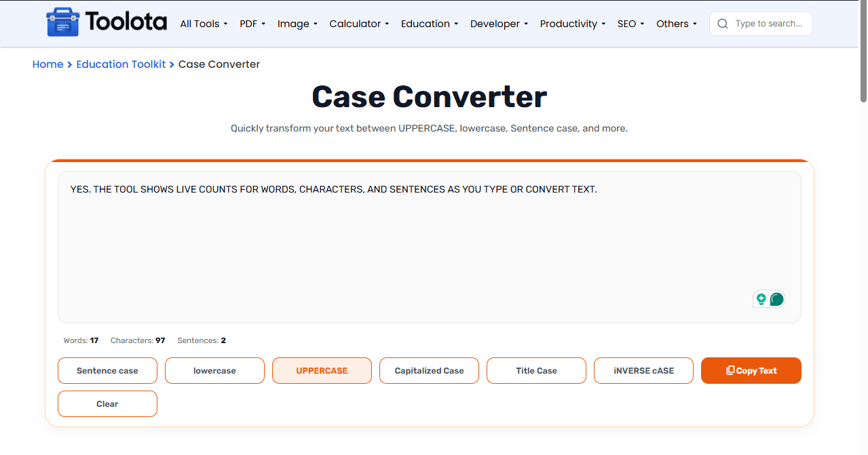Click the magnifier icon in search box
Image resolution: width=868 pixels, height=455 pixels.
[723, 24]
